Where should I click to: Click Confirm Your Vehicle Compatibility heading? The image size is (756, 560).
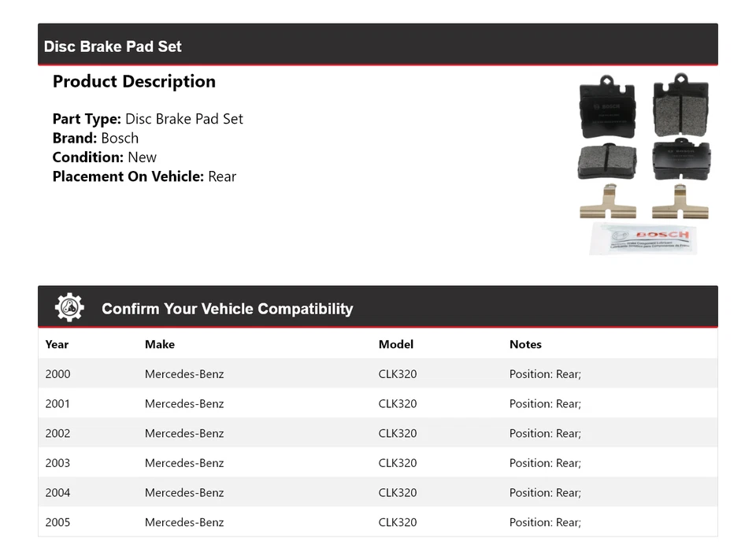(227, 309)
